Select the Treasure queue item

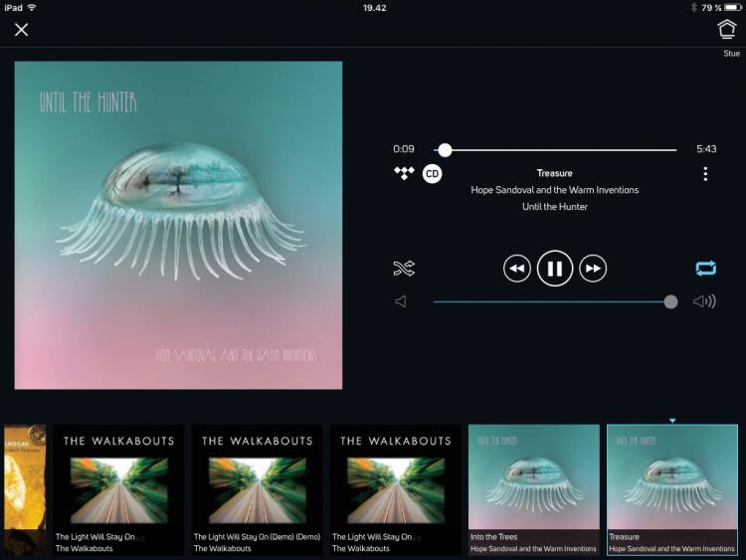(x=672, y=490)
